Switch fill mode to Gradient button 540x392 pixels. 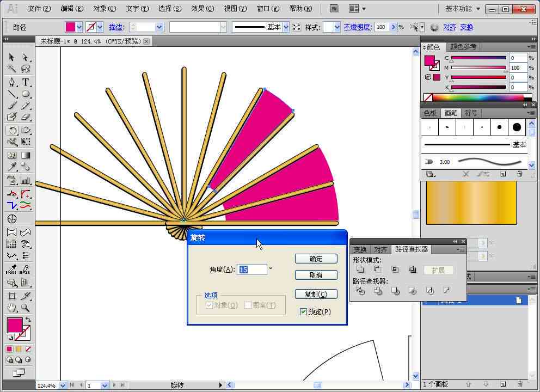tap(19, 350)
